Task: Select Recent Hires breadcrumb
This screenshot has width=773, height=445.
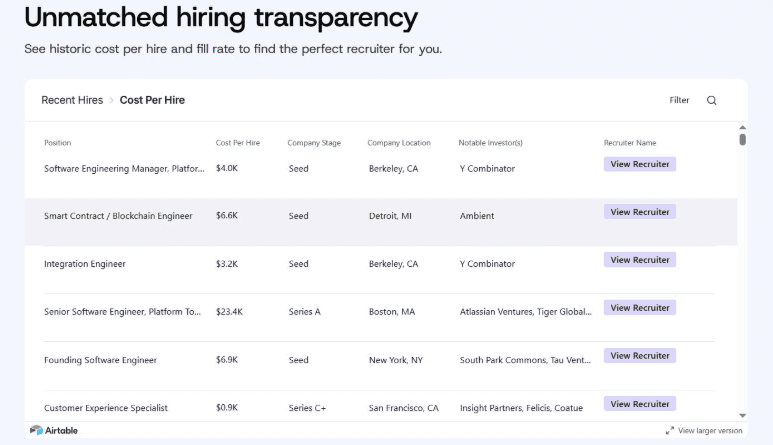Action: [x=72, y=100]
